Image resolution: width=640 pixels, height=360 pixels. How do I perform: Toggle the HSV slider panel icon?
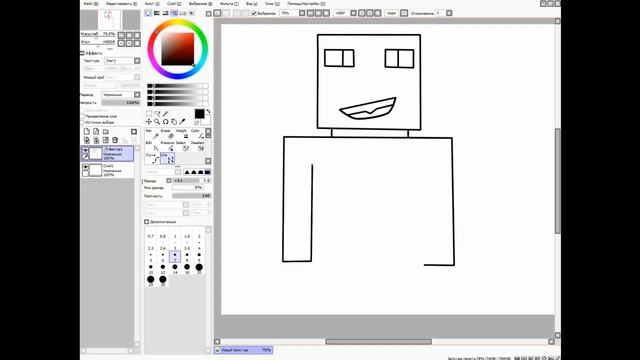[165, 13]
